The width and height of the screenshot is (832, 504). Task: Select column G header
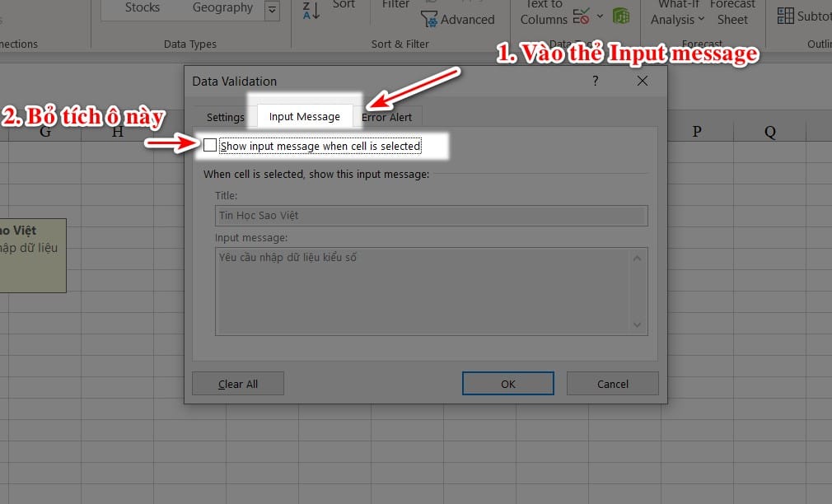(x=45, y=132)
